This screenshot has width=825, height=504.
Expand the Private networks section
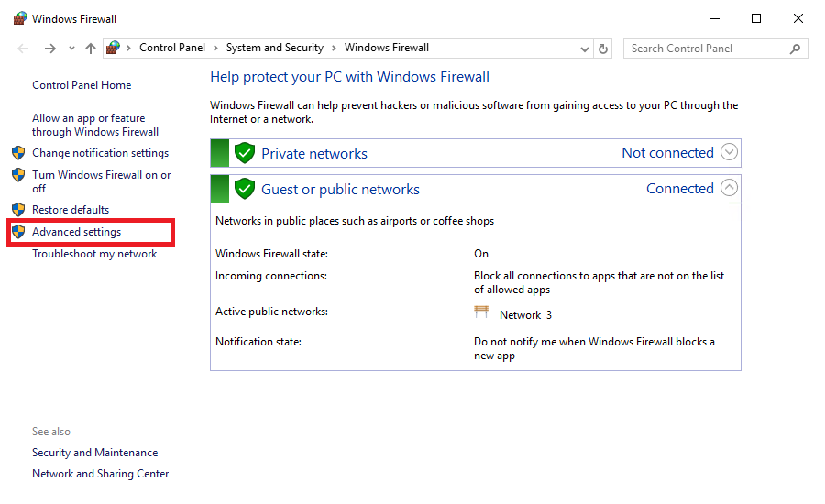729,152
